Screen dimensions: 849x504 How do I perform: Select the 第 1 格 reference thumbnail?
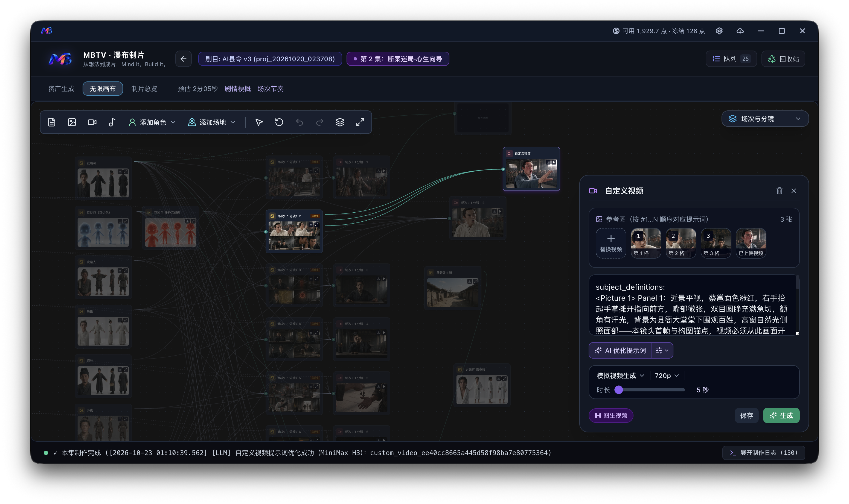coord(646,243)
